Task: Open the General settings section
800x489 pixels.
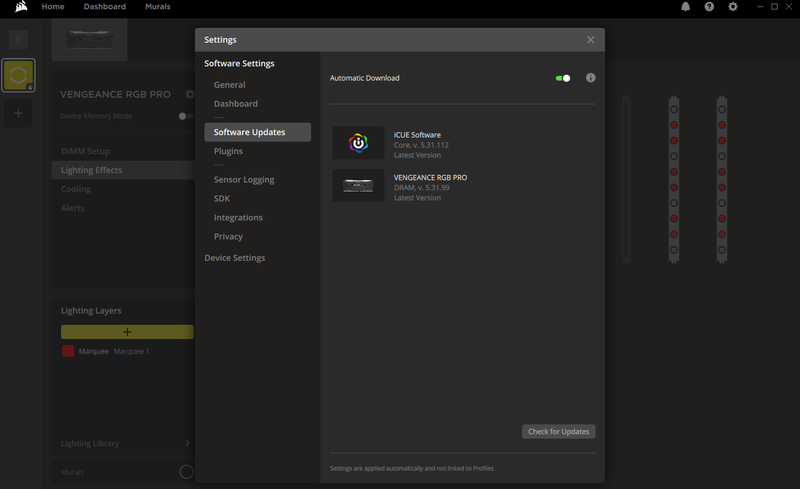Action: [x=230, y=85]
